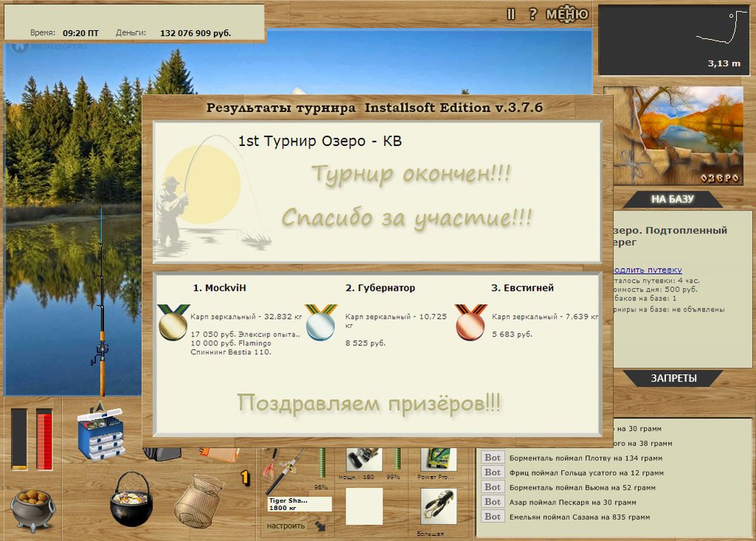Click the prize text 8 525 руб.

[365, 343]
